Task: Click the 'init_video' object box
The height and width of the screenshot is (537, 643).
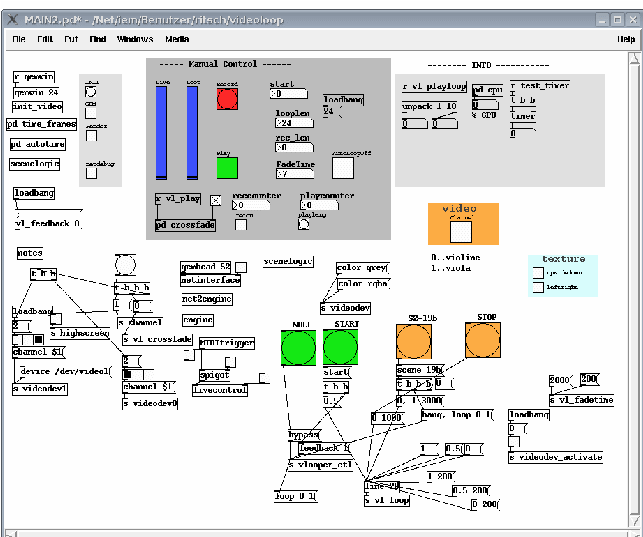Action: tap(38, 106)
